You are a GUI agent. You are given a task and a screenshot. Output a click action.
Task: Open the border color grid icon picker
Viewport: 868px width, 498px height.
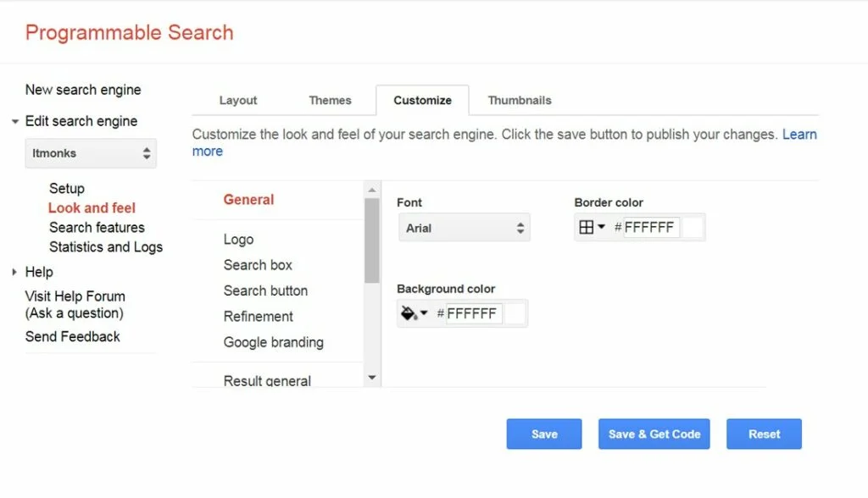[x=591, y=227]
